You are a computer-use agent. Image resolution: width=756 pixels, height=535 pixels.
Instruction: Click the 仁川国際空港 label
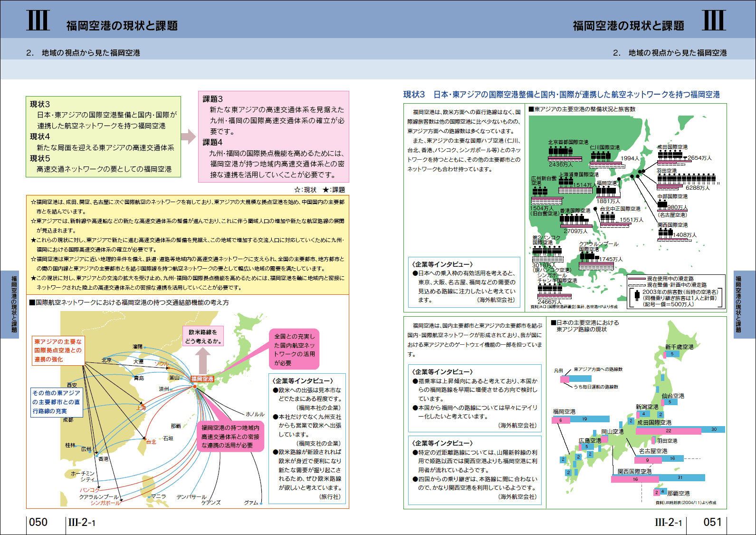pos(605,147)
